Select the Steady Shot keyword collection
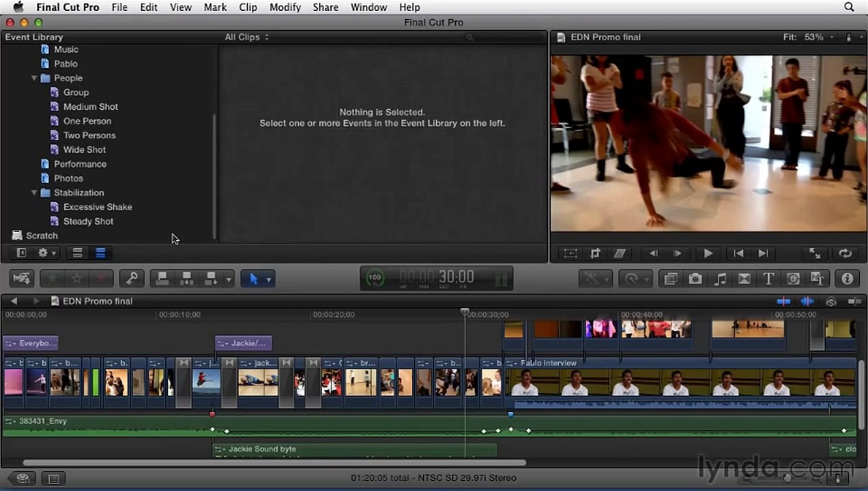 pyautogui.click(x=88, y=221)
